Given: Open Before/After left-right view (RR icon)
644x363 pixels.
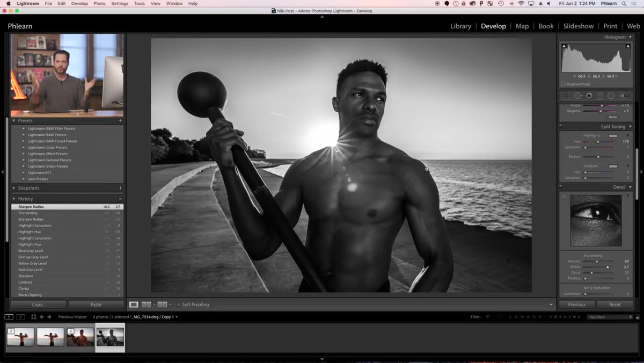Looking at the screenshot, I should [146, 304].
